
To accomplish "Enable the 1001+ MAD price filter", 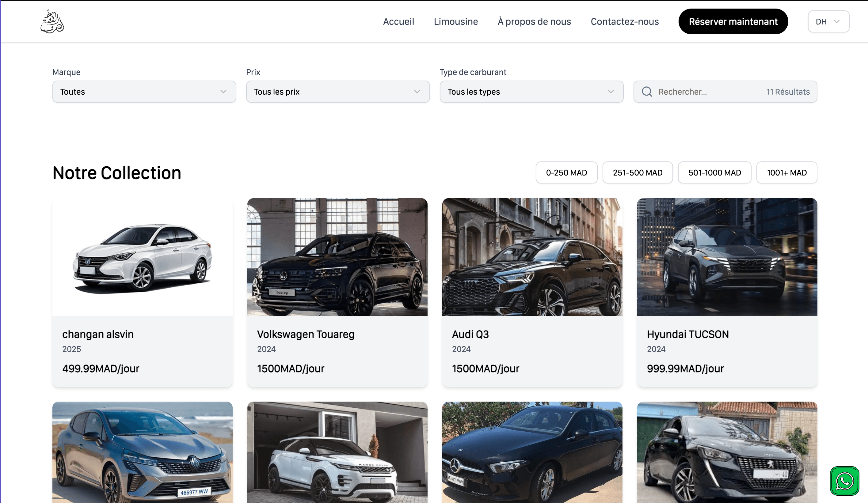I will pos(786,172).
